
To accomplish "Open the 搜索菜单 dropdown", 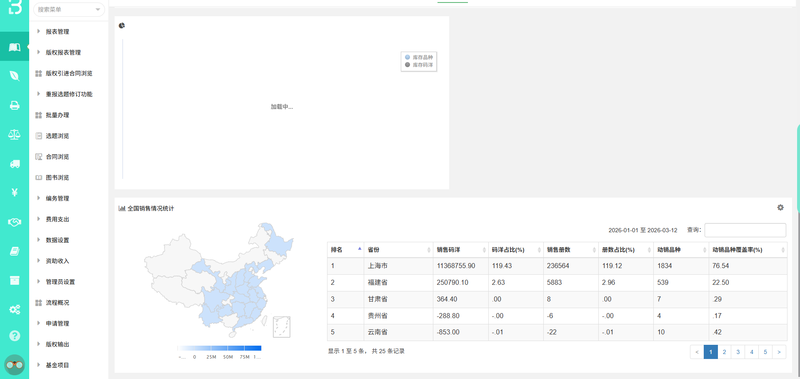I will coord(69,9).
